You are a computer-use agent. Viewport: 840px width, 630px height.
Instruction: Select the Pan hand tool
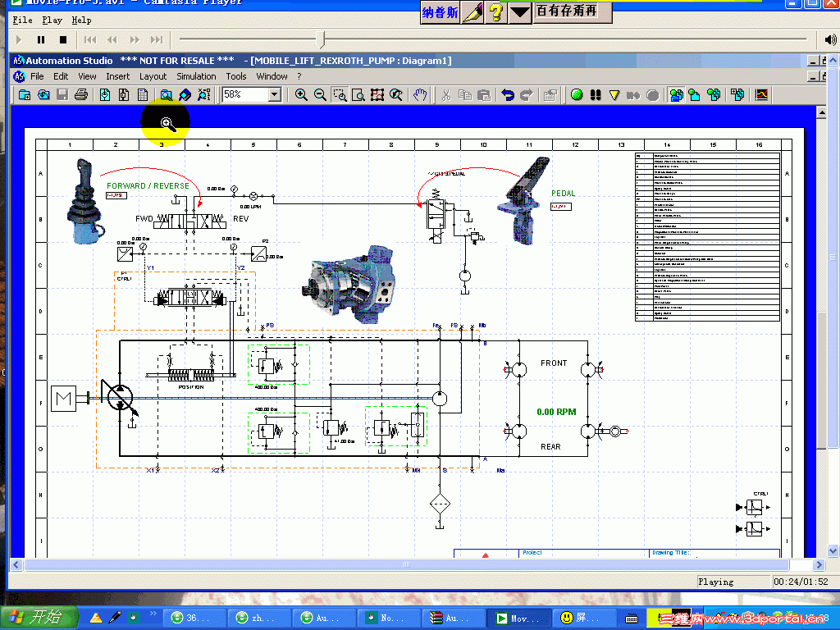(x=420, y=95)
